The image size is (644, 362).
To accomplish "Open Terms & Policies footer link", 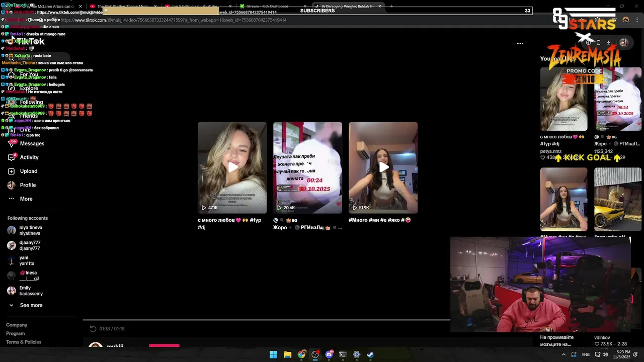I will (24, 342).
